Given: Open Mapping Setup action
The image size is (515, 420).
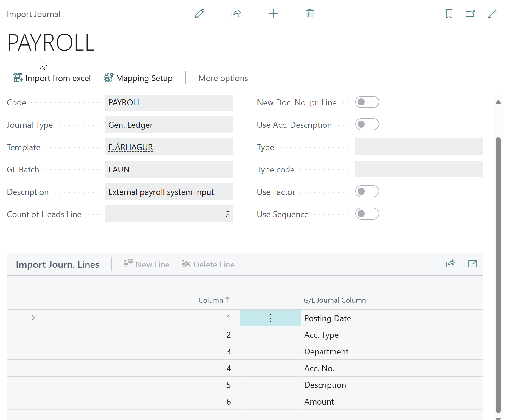Looking at the screenshot, I should click(x=138, y=78).
